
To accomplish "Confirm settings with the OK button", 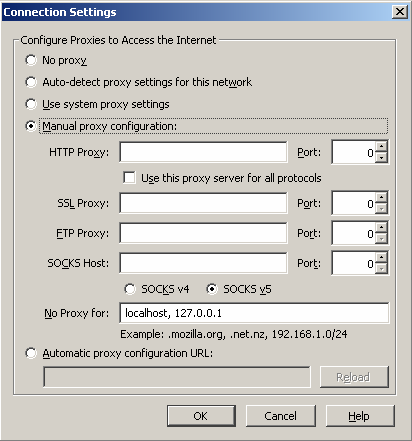I will 201,416.
